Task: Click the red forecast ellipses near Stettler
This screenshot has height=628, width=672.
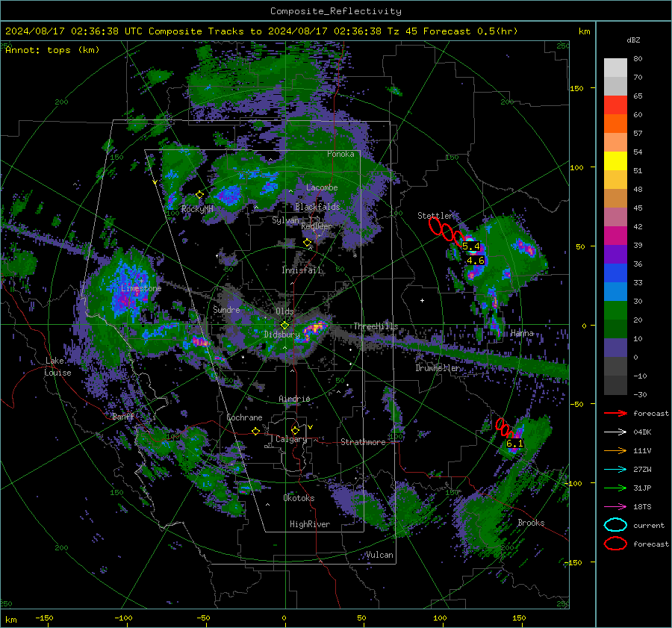Action: coord(447,231)
